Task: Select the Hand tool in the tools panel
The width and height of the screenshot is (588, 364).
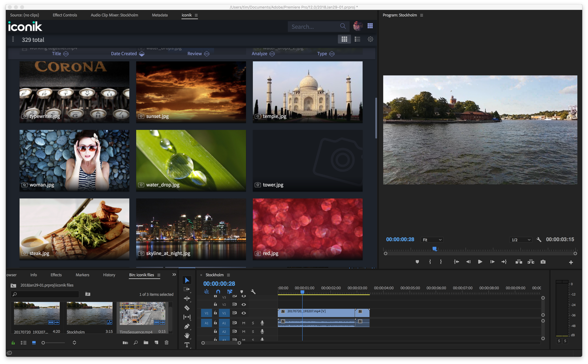Action: point(187,336)
